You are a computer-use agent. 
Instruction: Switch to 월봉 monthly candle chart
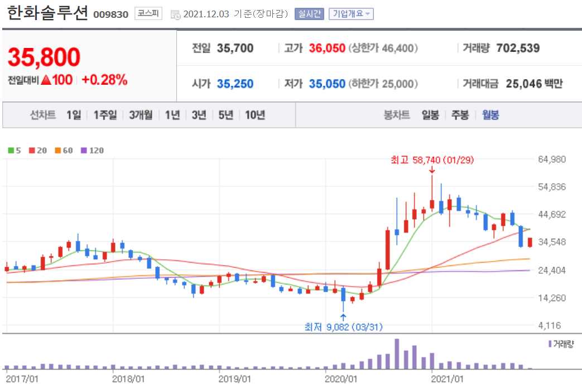point(490,115)
